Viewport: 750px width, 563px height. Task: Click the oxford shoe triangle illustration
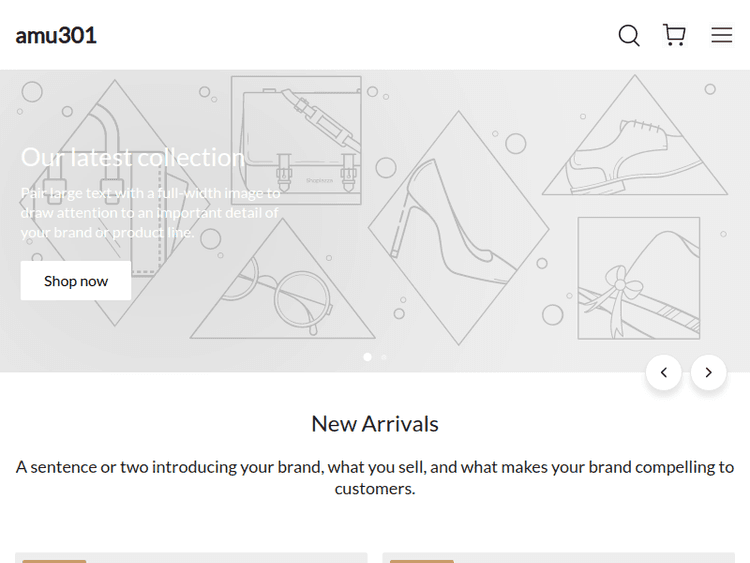coord(635,150)
